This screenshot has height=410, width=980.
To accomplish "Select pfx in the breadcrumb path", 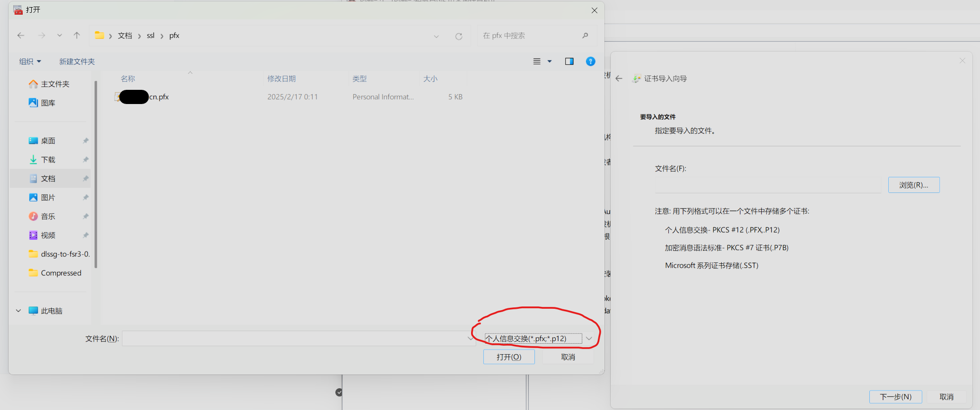I will (174, 35).
